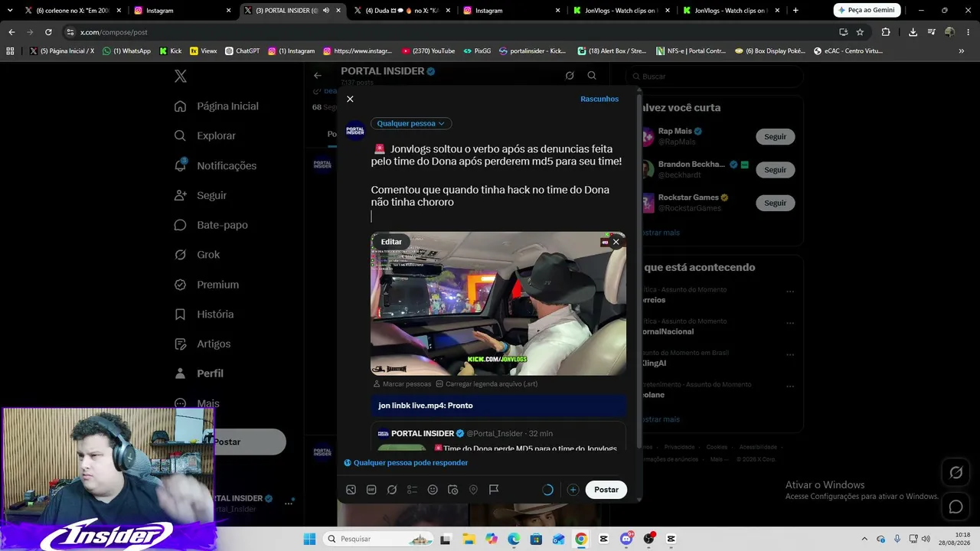Open Seguir in the sidebar
This screenshot has height=551, width=980.
coord(201,195)
